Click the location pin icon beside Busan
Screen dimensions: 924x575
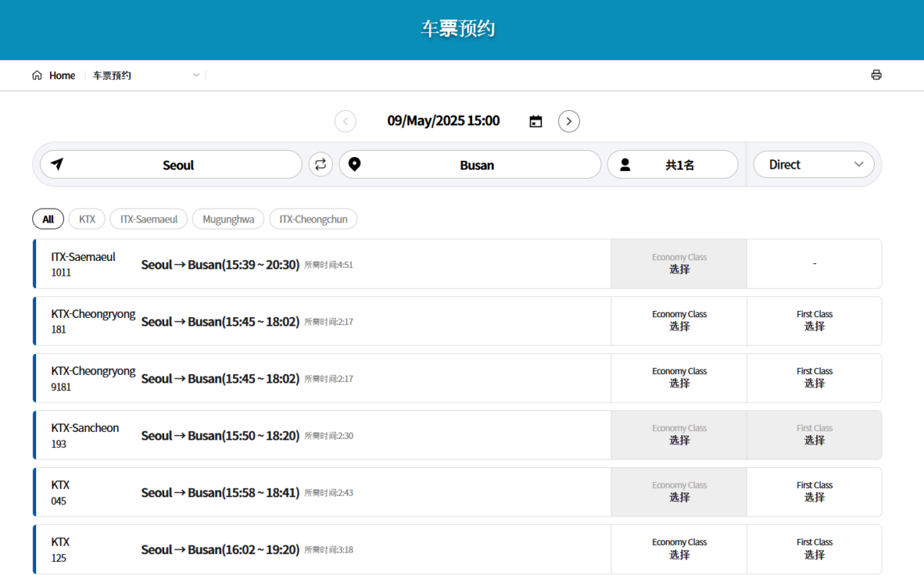(x=354, y=165)
